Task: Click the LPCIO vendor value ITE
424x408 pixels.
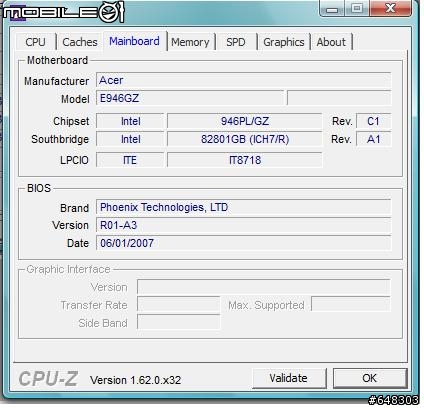Action: coord(130,160)
